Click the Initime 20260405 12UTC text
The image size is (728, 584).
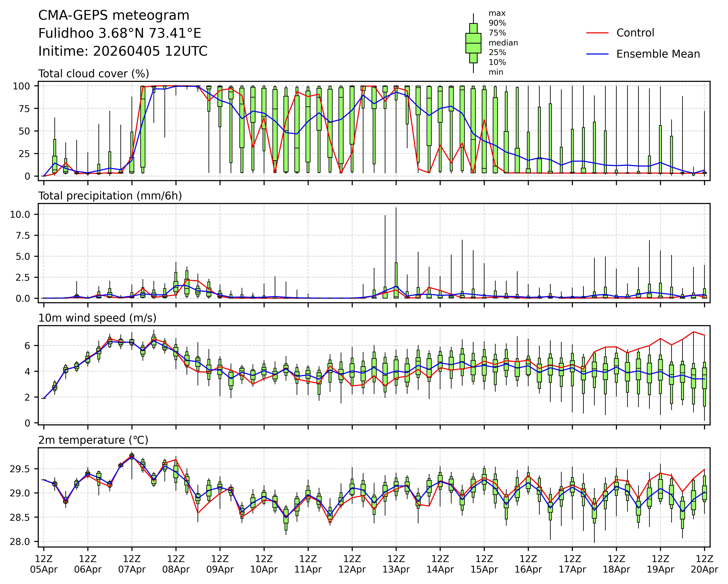coord(123,51)
